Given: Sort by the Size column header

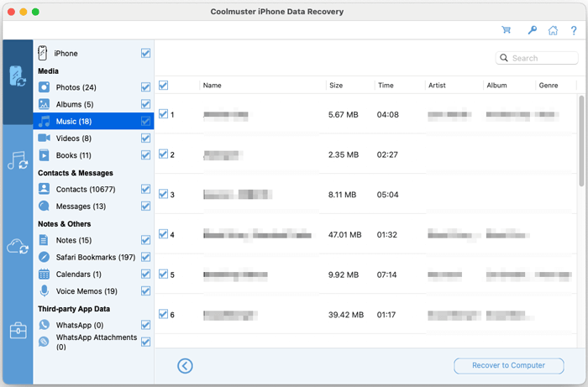Looking at the screenshot, I should coord(336,86).
